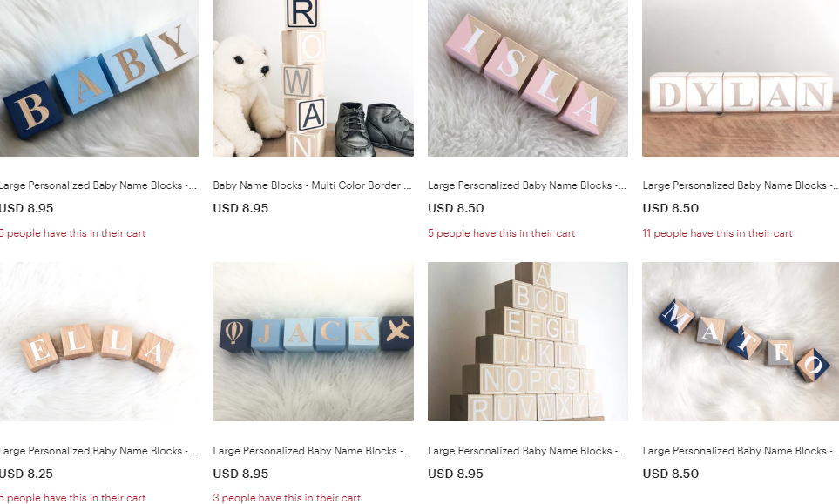Click the listing title below the ISLA blocks
Viewport: 839px width, 504px height.
(527, 185)
